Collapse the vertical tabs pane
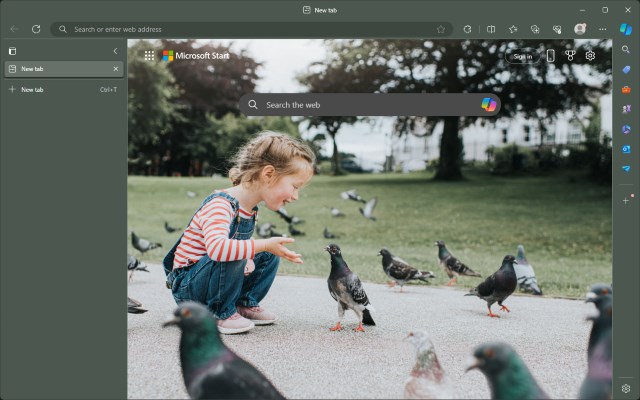Screen dimensions: 640x400 click(115, 51)
